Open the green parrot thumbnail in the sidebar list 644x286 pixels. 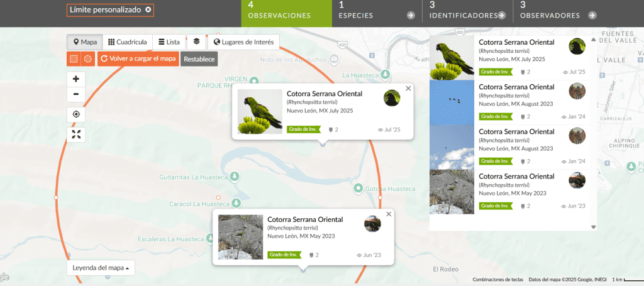click(452, 57)
